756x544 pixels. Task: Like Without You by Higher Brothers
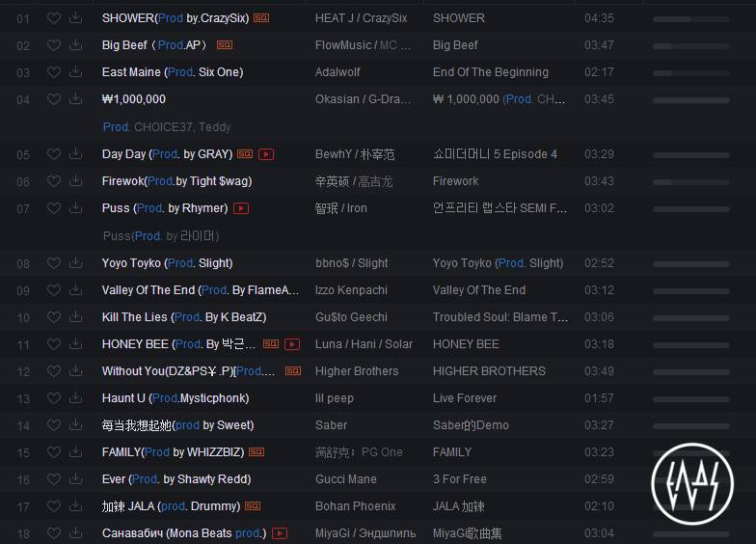point(54,371)
